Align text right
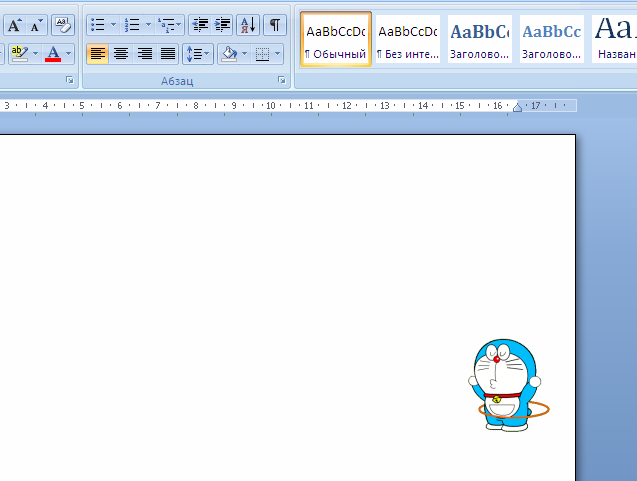 [x=144, y=54]
